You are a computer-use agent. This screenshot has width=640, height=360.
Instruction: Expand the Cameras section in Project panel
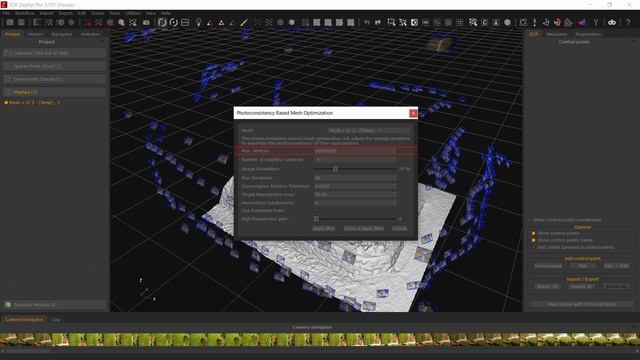pos(54,53)
